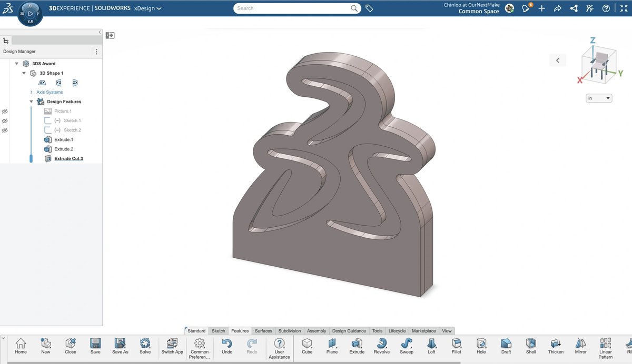Select the Draft tool

click(506, 346)
